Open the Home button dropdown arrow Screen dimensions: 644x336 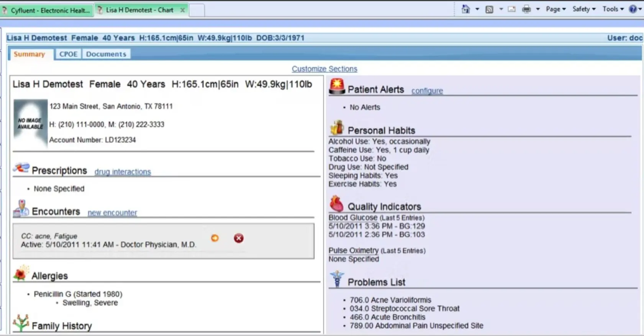[477, 9]
